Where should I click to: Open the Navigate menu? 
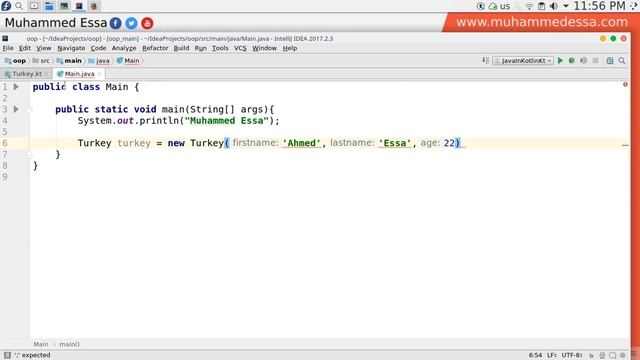click(x=71, y=48)
